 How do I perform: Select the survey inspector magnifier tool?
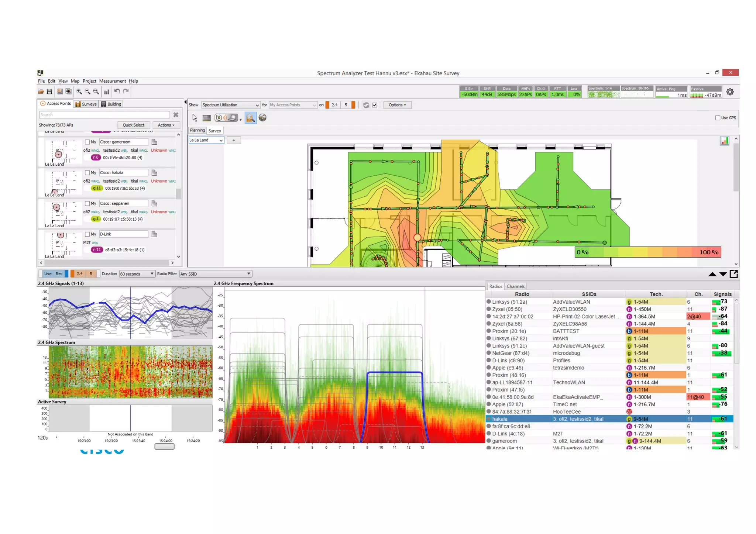pyautogui.click(x=250, y=118)
